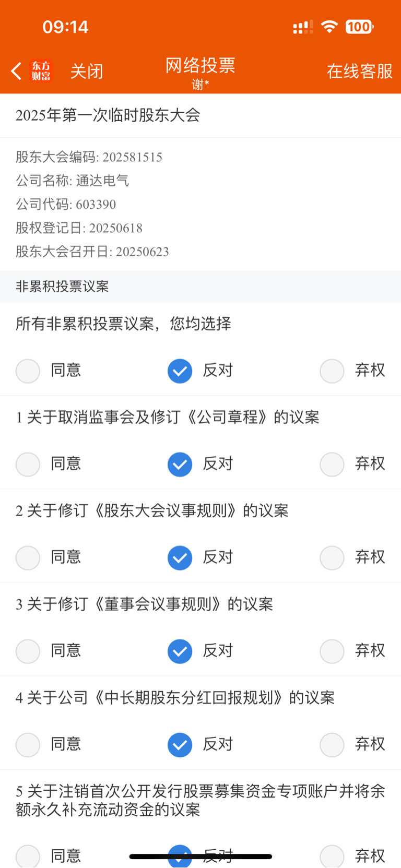Tap the 2025年第一次临时股东大会 heading

[x=108, y=115]
